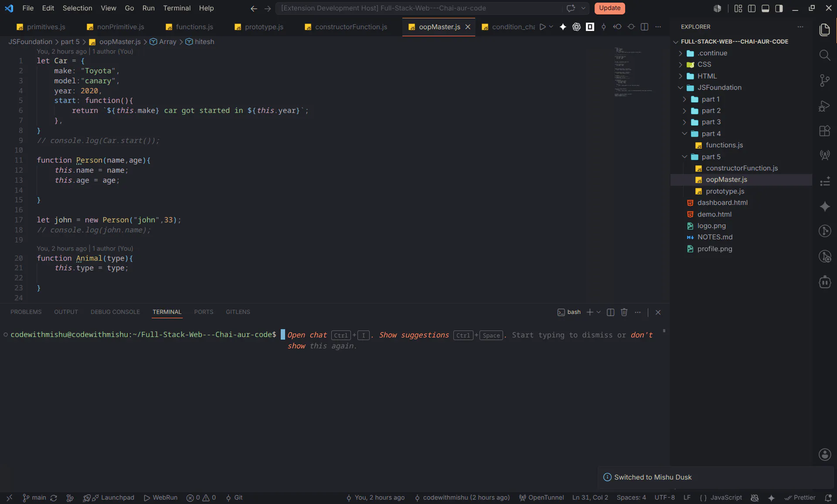This screenshot has height=504, width=837.
Task: Switch to the DEBUG CONSOLE panel tab
Action: [x=115, y=312]
